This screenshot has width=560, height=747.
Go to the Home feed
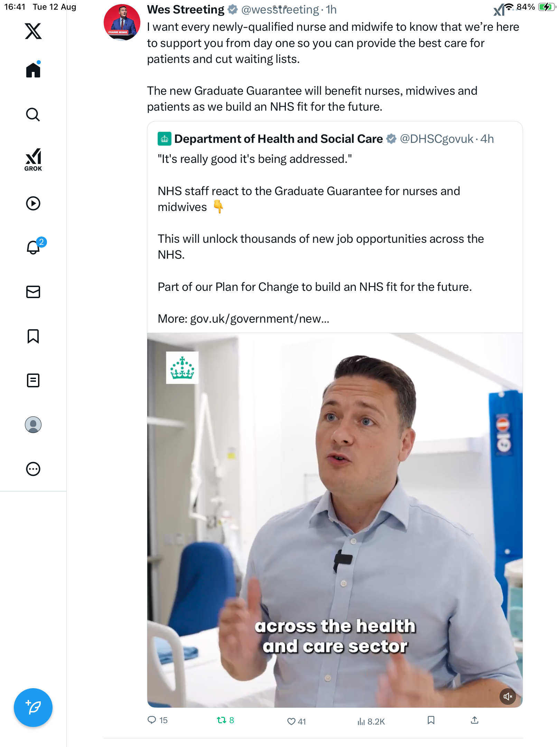[33, 70]
